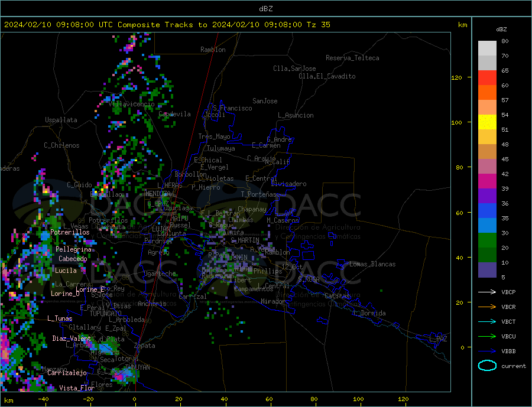Click the 'VBCU' legend label

coord(508,337)
